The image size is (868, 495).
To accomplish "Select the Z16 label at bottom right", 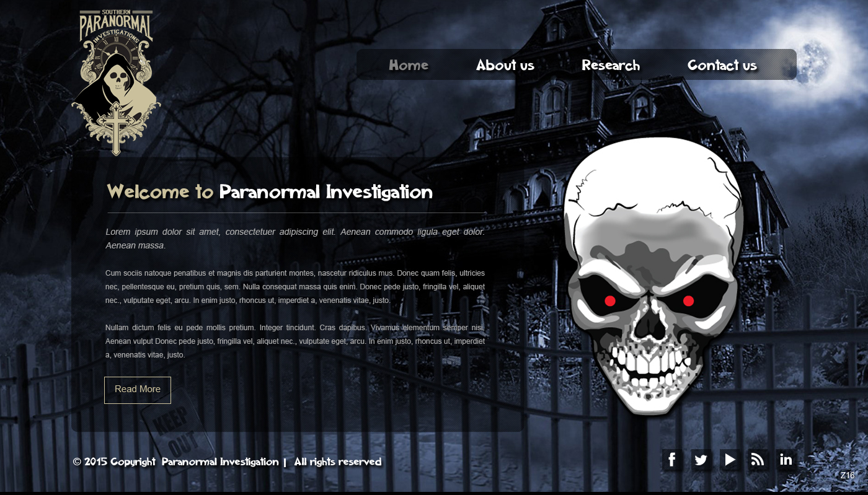I will (847, 475).
